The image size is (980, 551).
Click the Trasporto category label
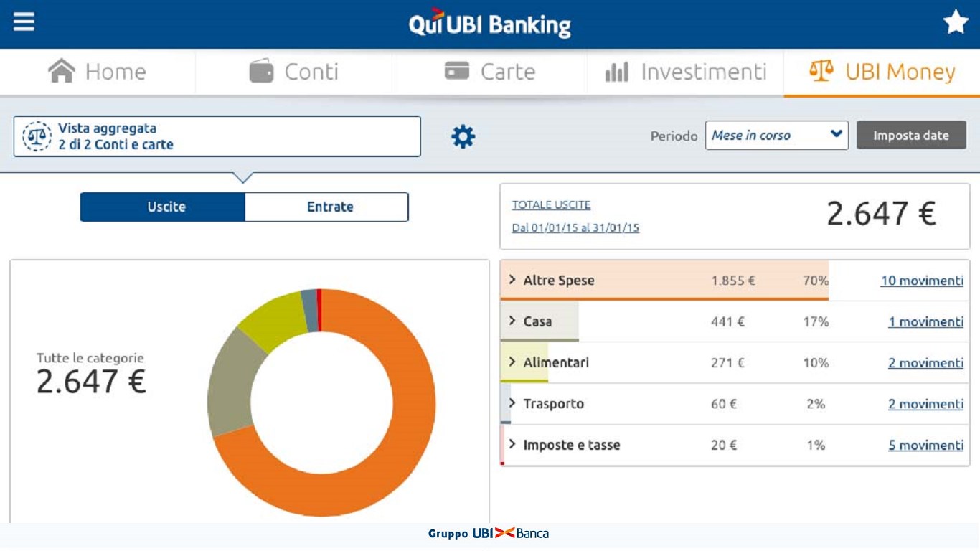(x=553, y=403)
